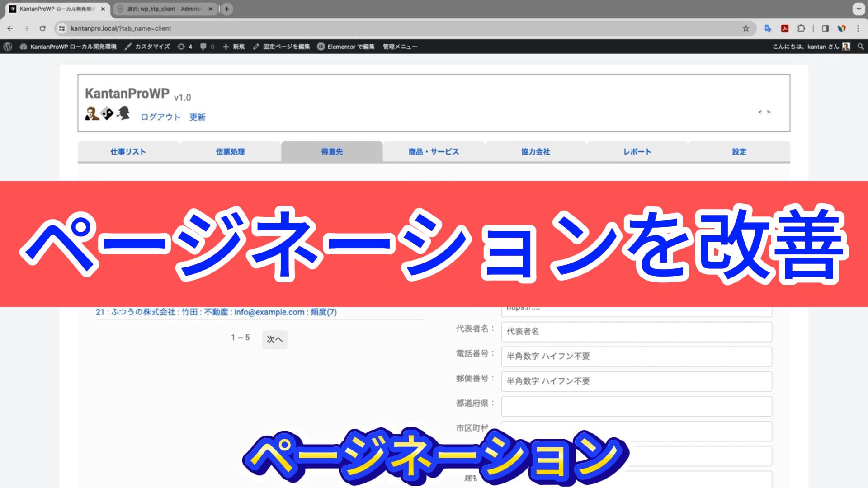The width and height of the screenshot is (868, 488).
Task: Open the Google Translate extension icon
Action: tap(768, 28)
